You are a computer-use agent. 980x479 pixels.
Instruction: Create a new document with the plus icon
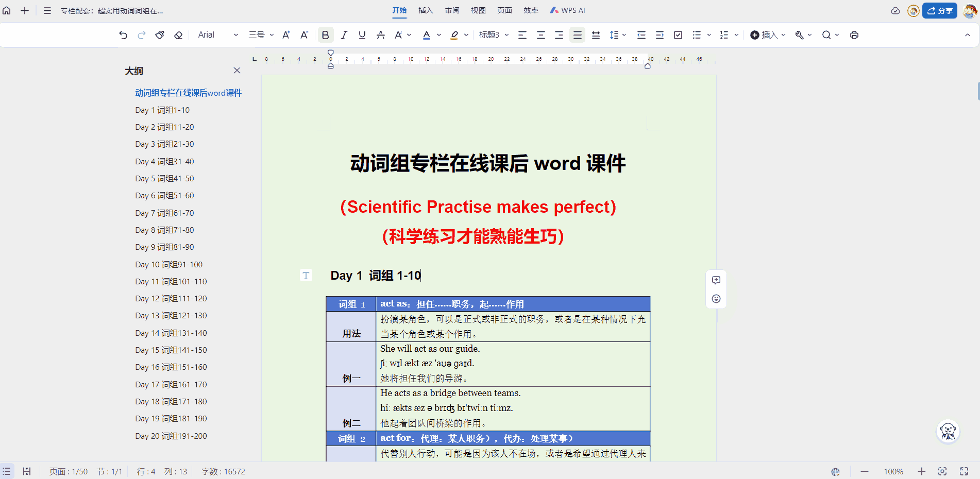(24, 10)
